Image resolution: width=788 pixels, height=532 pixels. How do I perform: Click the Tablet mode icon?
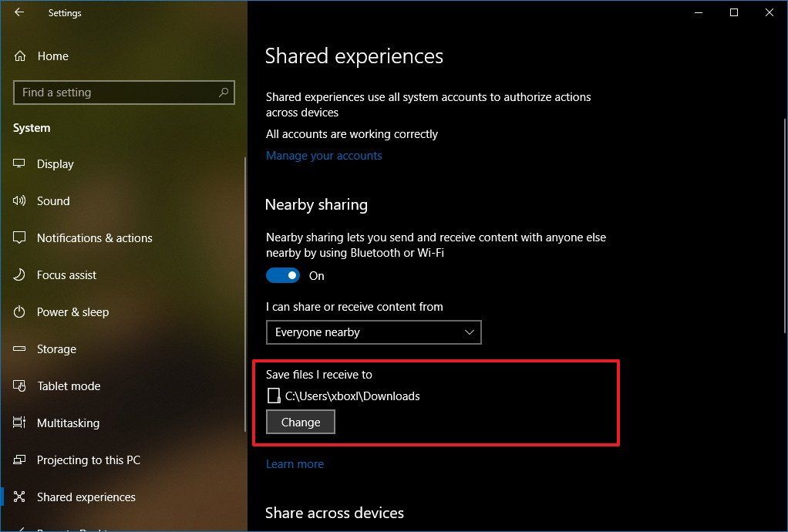(x=22, y=386)
